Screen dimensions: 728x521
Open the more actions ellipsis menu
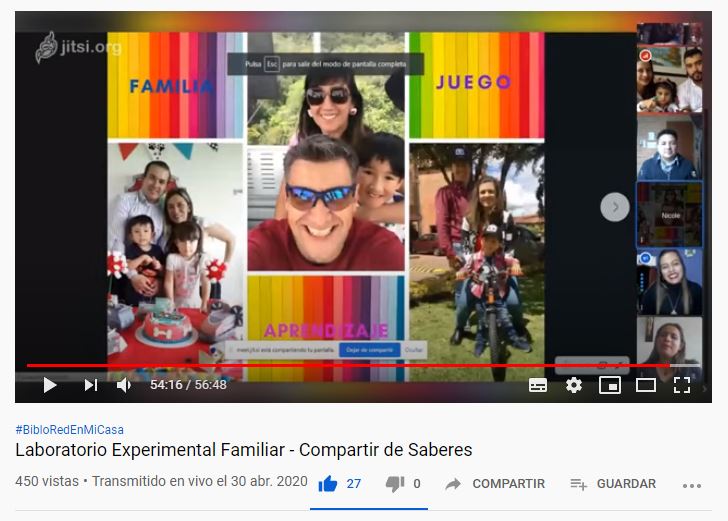tap(692, 485)
